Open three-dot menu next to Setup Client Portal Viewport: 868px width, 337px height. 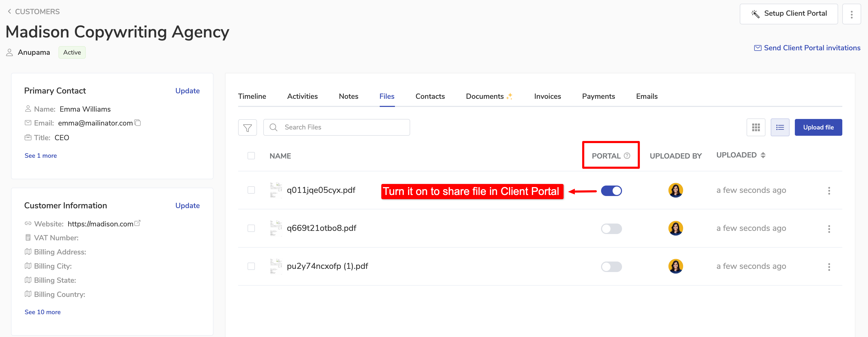pos(851,14)
